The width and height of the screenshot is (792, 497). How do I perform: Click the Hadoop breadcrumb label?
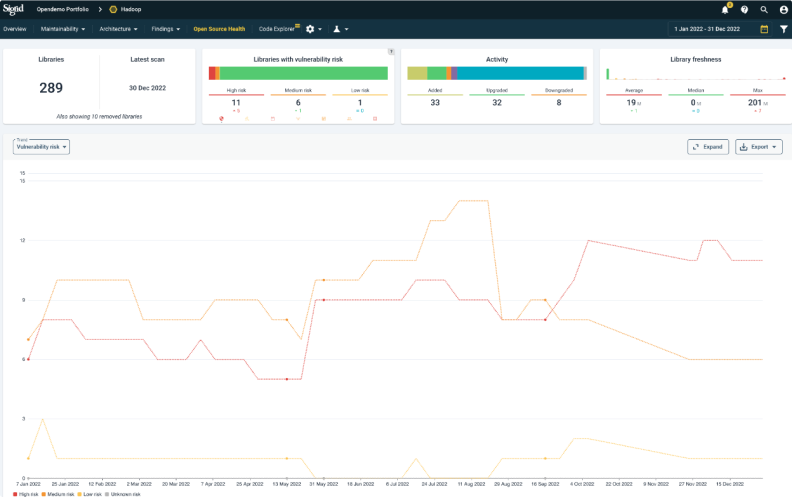131,9
